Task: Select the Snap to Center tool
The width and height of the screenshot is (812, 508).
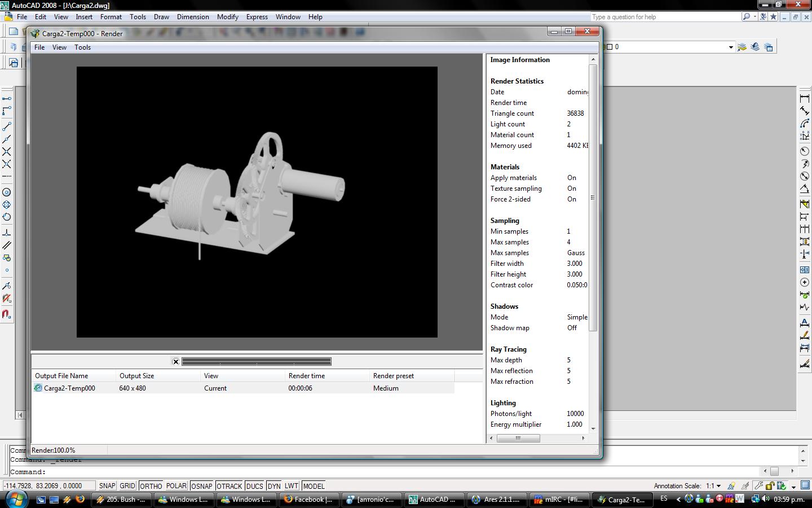Action: click(x=7, y=192)
